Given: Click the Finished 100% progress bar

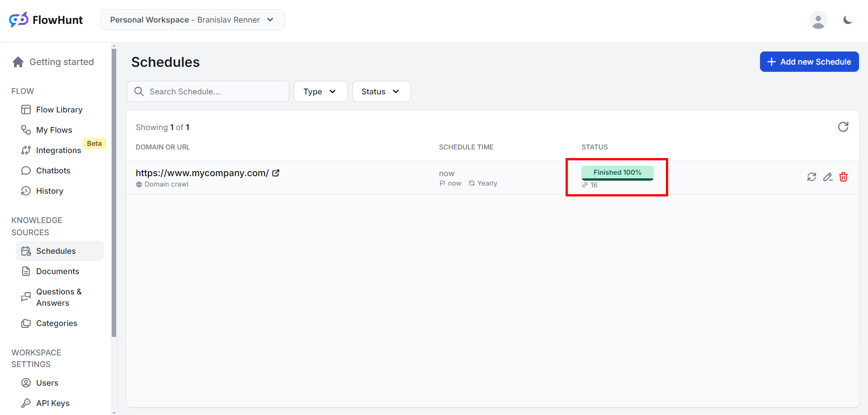Looking at the screenshot, I should point(617,173).
